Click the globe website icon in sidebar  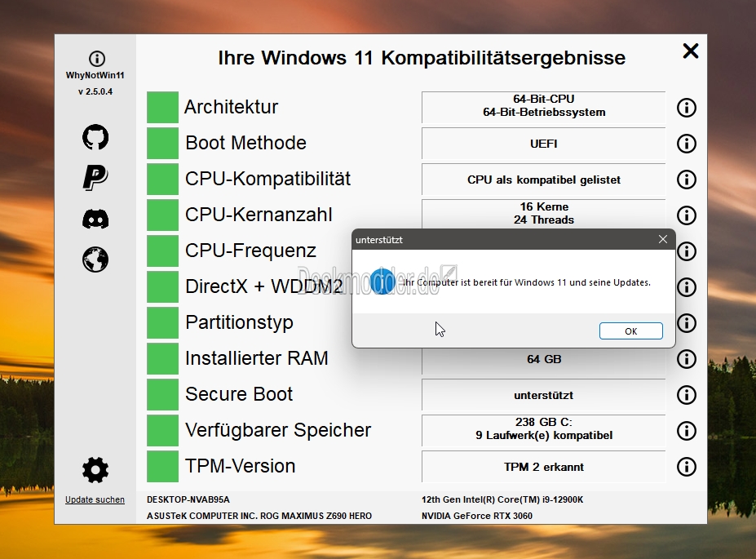point(95,260)
